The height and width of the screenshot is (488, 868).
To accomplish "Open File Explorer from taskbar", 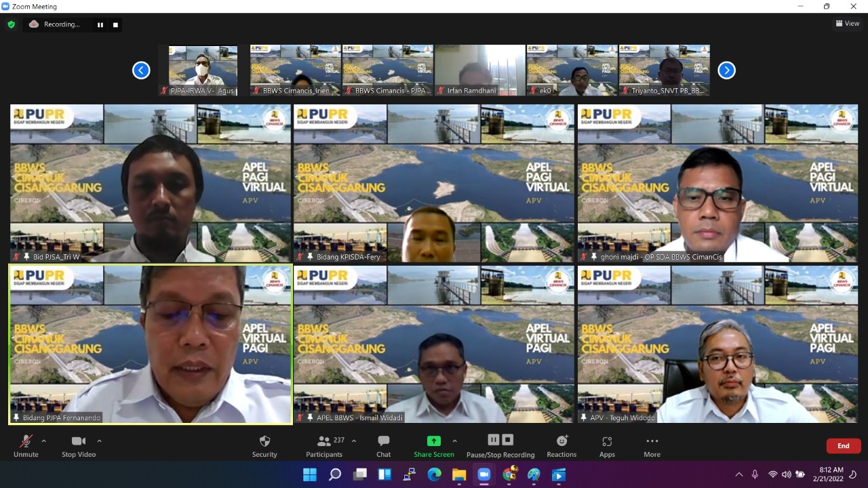I will pos(459,474).
